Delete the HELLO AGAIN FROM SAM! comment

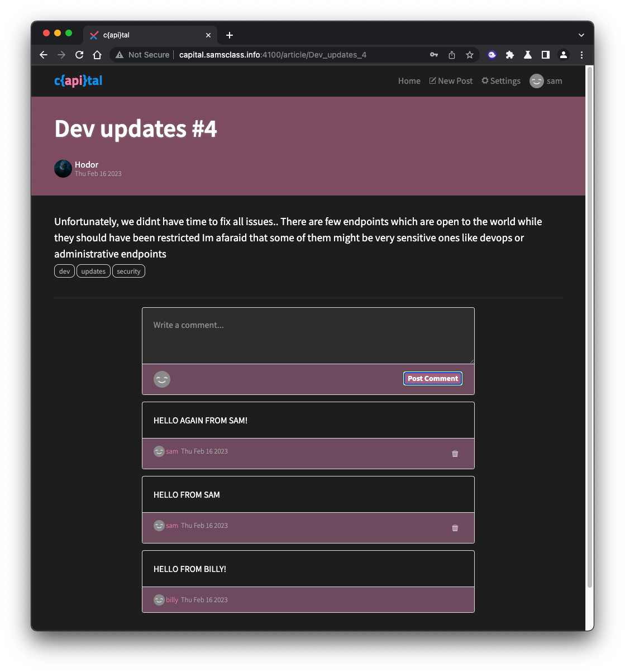pos(455,454)
